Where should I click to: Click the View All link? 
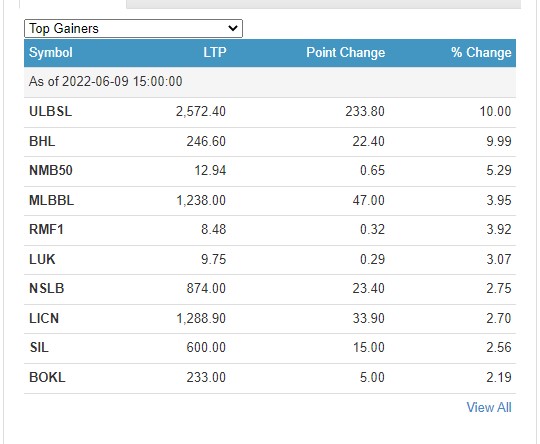(489, 407)
